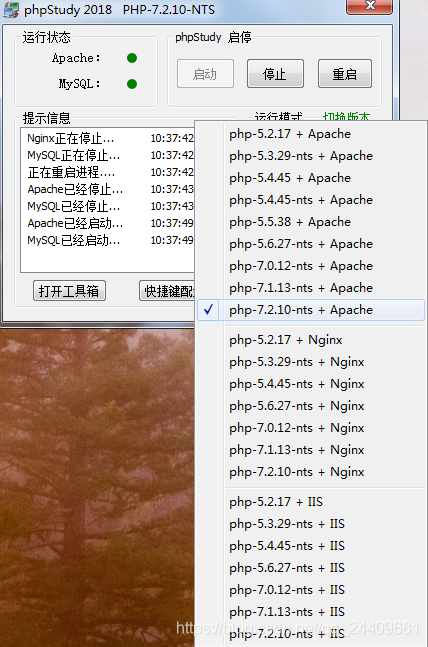Click the log line Apache已经启动…
428x647 pixels.
[x=75, y=223]
